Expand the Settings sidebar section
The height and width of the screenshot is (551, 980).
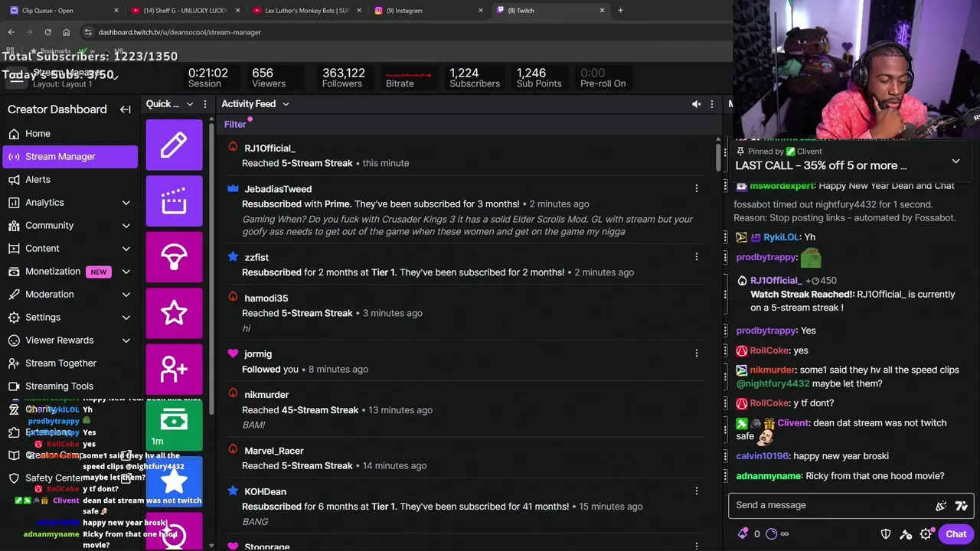[126, 318]
